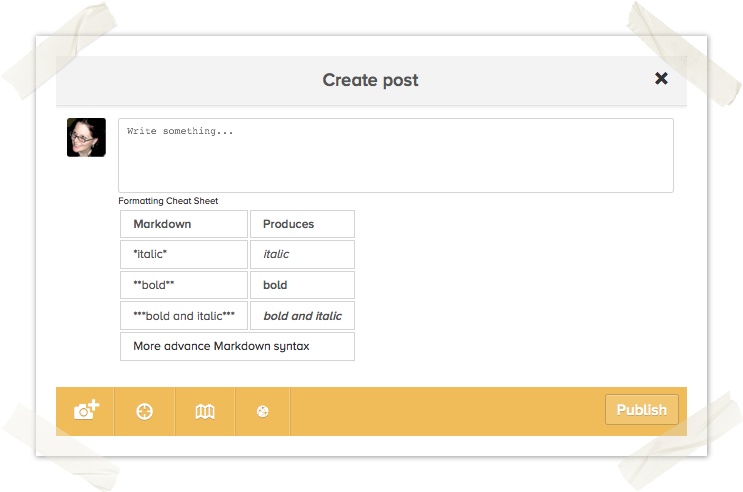Image resolution: width=743 pixels, height=492 pixels.
Task: Click the *italic* markdown example cell
Action: 183,254
